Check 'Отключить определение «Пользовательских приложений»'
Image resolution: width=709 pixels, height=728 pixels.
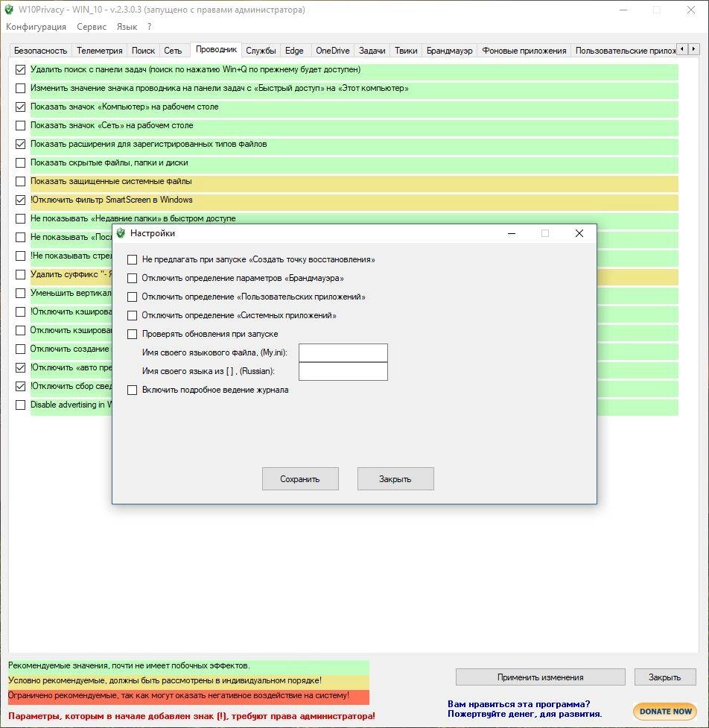point(133,297)
